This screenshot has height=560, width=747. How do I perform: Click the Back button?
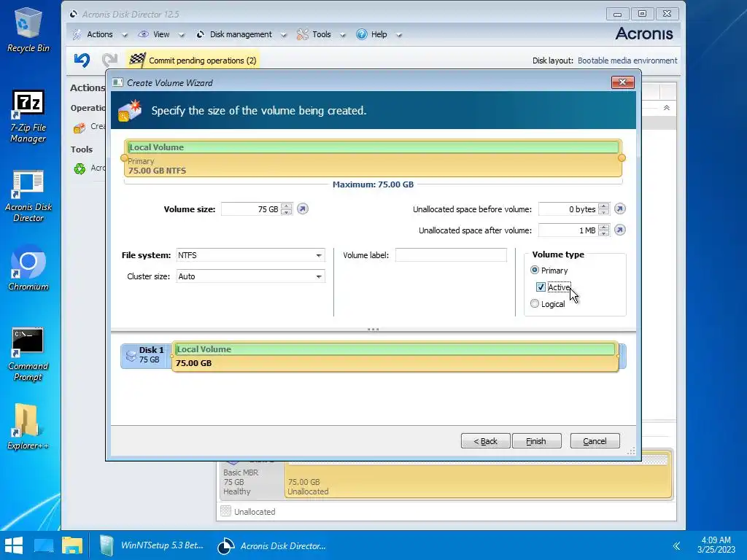tap(485, 441)
